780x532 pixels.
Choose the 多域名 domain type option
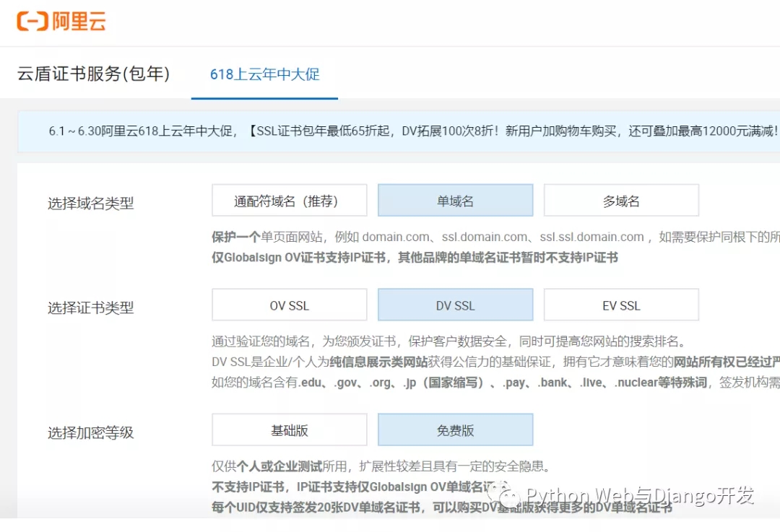(x=621, y=201)
